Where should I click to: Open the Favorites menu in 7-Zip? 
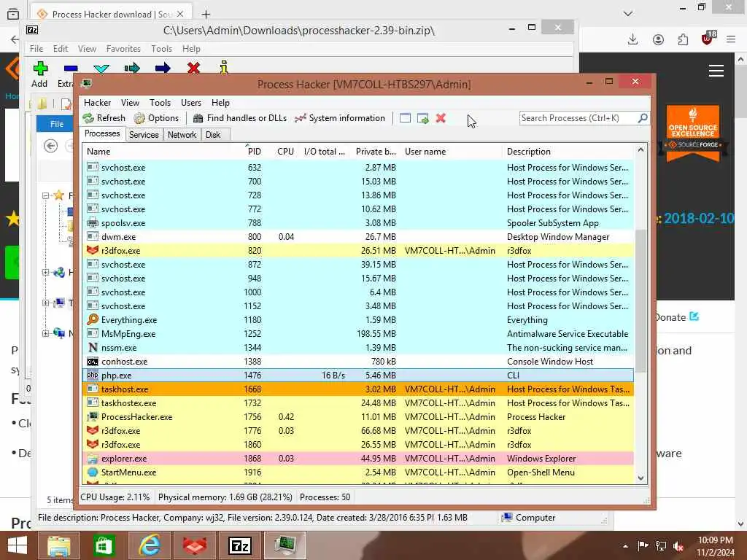tap(123, 49)
